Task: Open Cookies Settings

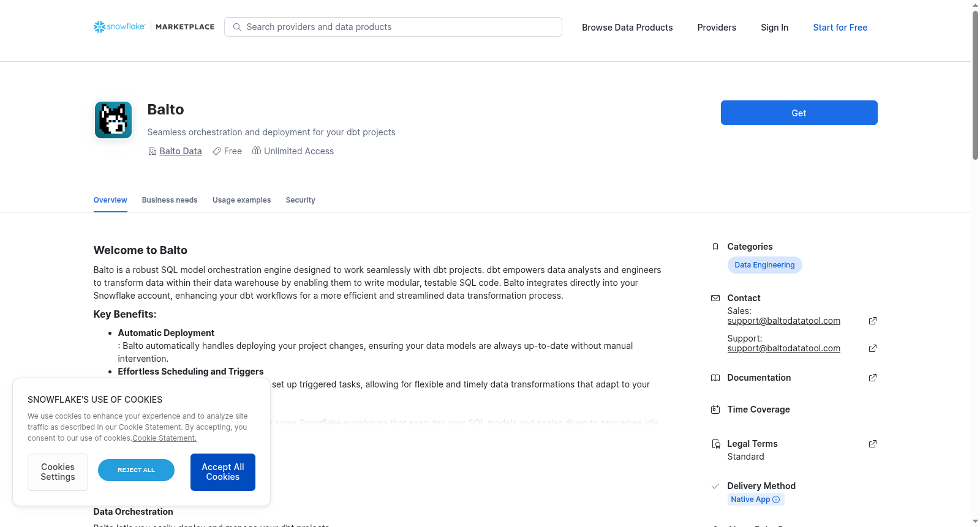Action: (58, 472)
